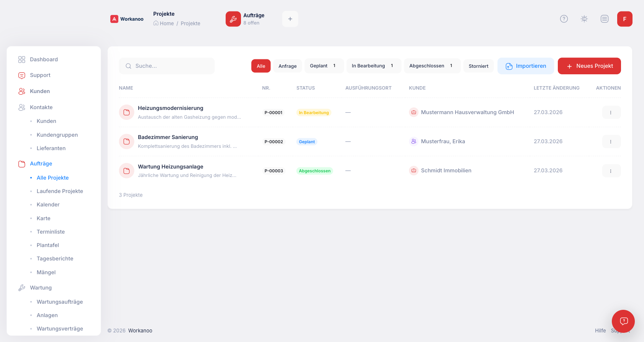The height and width of the screenshot is (342, 644).
Task: Open Tagesberichte in the sidebar
Action: click(x=55, y=259)
